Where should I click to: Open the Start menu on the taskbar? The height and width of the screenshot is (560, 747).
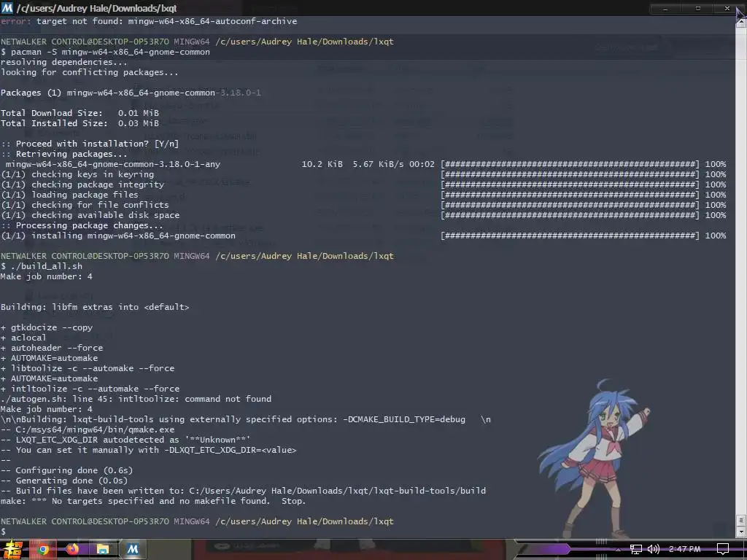coord(11,550)
